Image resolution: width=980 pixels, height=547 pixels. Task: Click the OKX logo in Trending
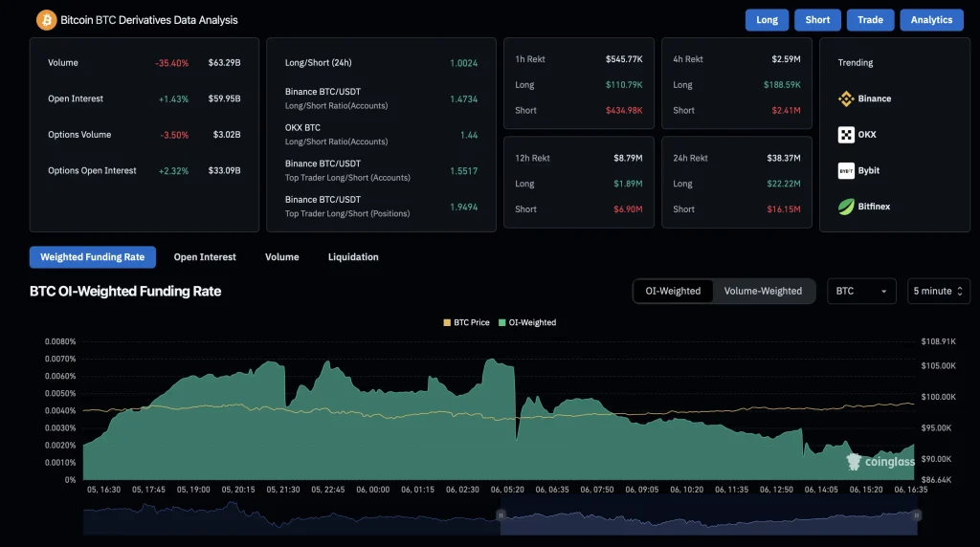click(846, 134)
